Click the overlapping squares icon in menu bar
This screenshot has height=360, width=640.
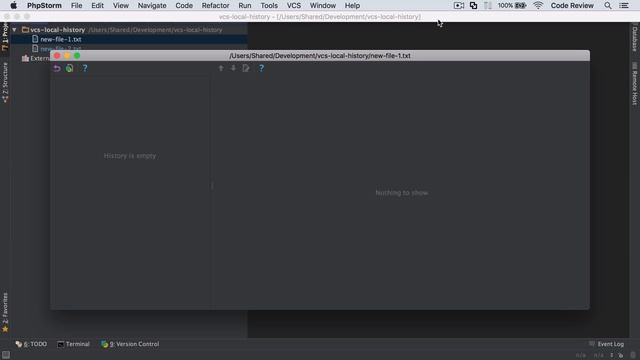click(473, 6)
